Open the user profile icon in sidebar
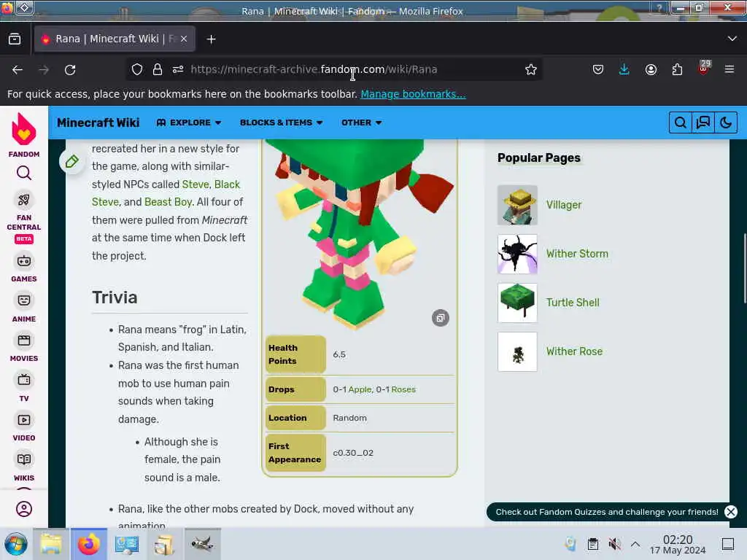747x560 pixels. coord(24,508)
